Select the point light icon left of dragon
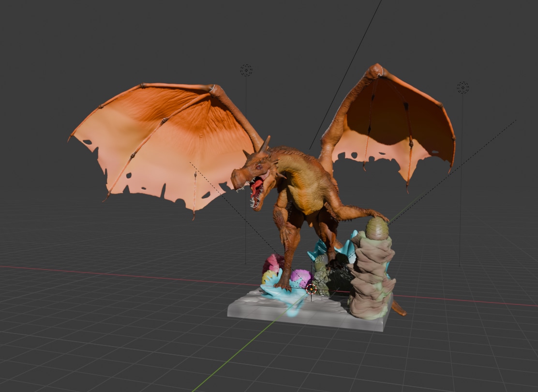538x392 pixels. (x=246, y=70)
